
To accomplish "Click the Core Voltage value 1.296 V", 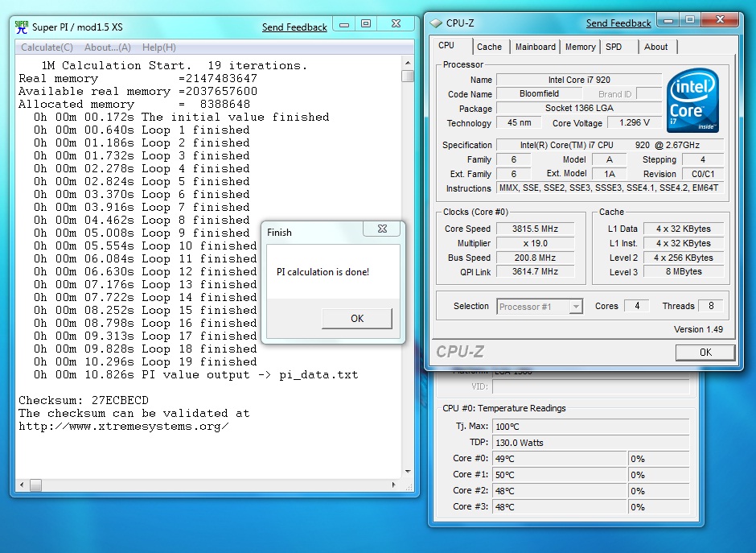I will 634,123.
